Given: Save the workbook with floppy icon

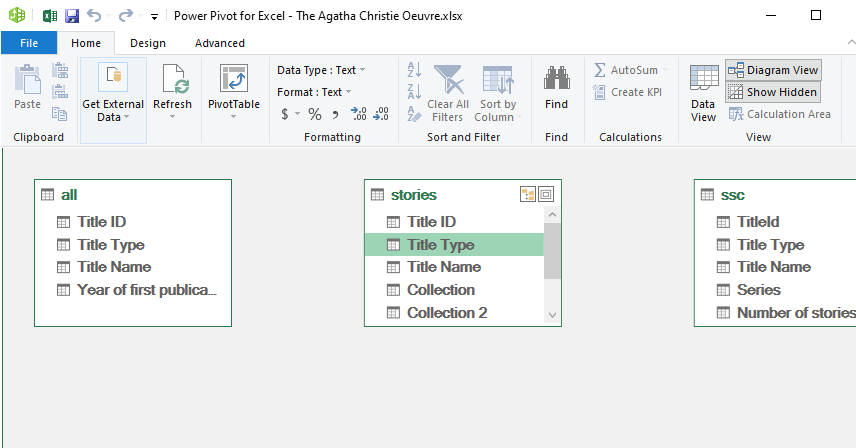Looking at the screenshot, I should (x=72, y=16).
